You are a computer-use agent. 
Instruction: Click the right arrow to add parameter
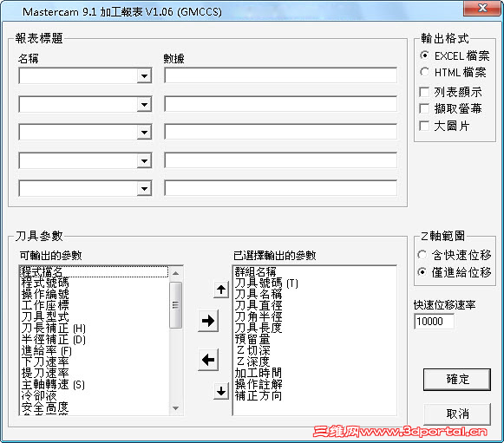tap(208, 320)
